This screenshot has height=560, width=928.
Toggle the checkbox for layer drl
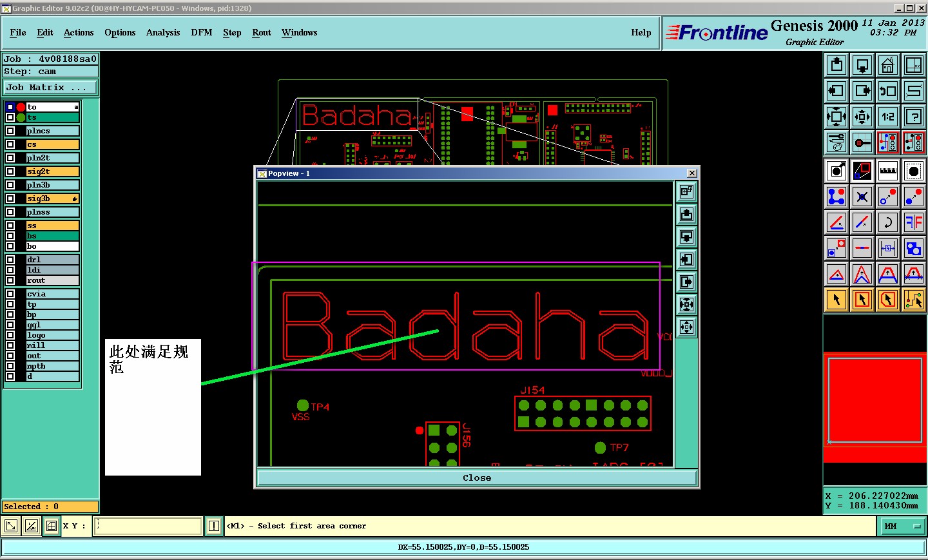point(10,260)
